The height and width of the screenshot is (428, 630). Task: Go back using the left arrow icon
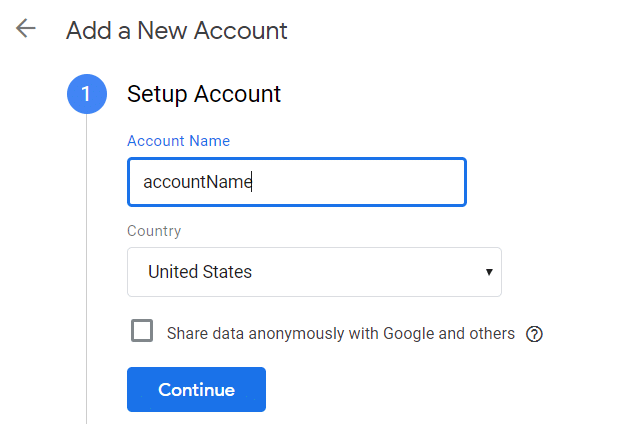[x=26, y=29]
